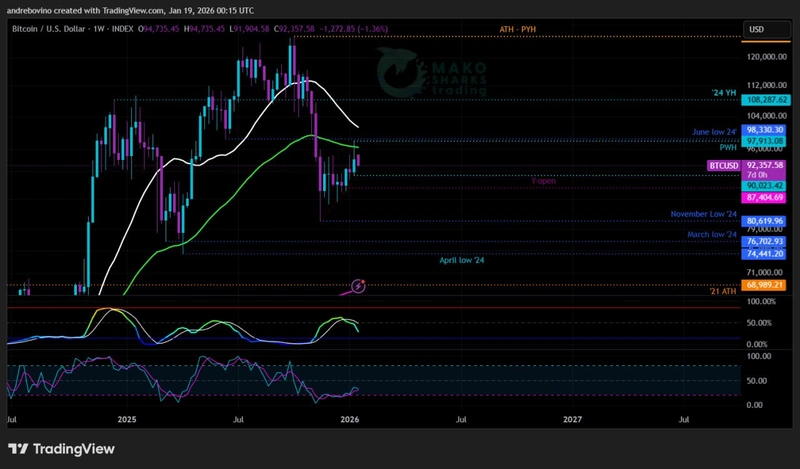Click the Y open line label
800x469 pixels.
(544, 182)
